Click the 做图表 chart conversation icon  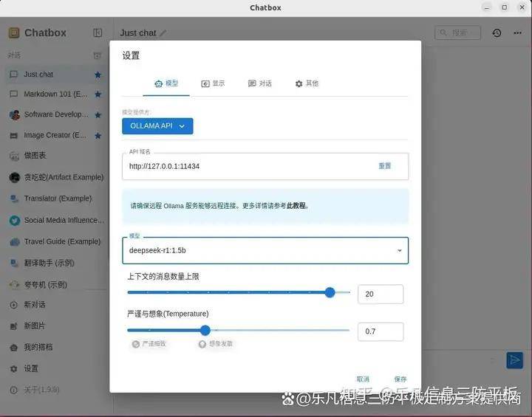click(x=14, y=156)
